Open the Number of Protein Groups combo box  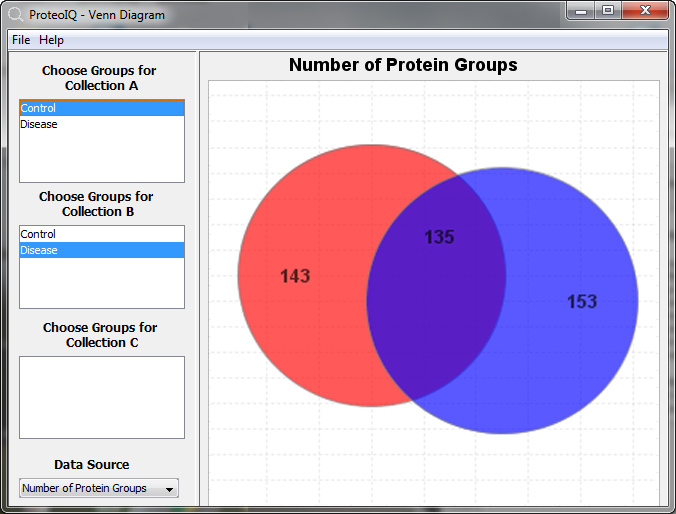[99, 488]
